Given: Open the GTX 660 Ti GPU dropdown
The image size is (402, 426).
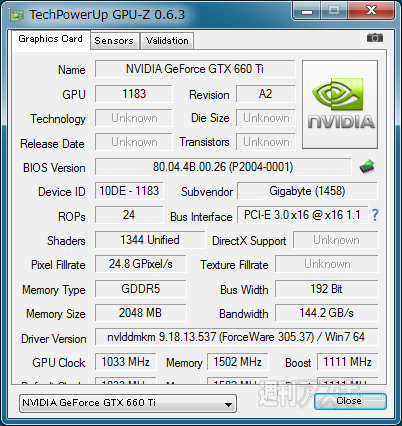Looking at the screenshot, I should click(128, 403).
